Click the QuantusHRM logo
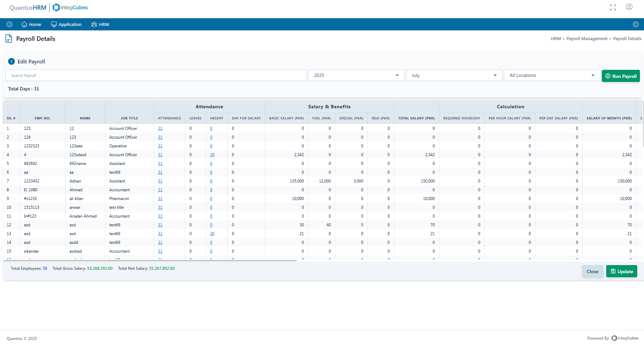644x344 pixels. coord(28,7)
